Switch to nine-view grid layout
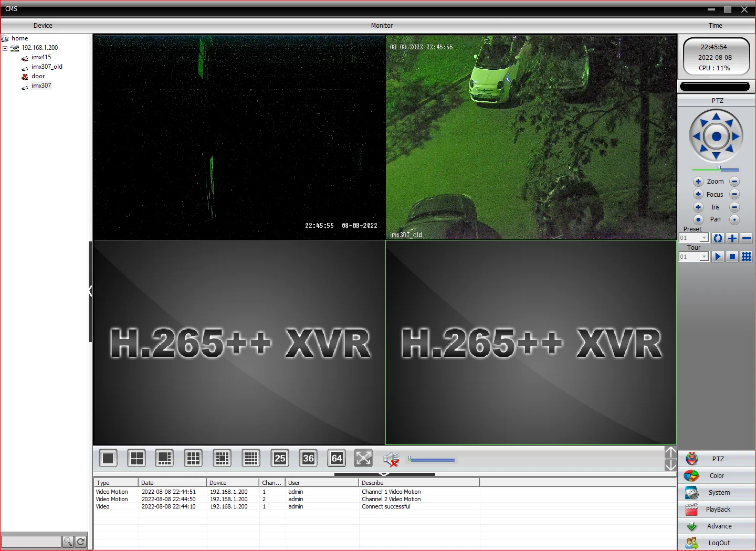The image size is (756, 551). click(194, 459)
